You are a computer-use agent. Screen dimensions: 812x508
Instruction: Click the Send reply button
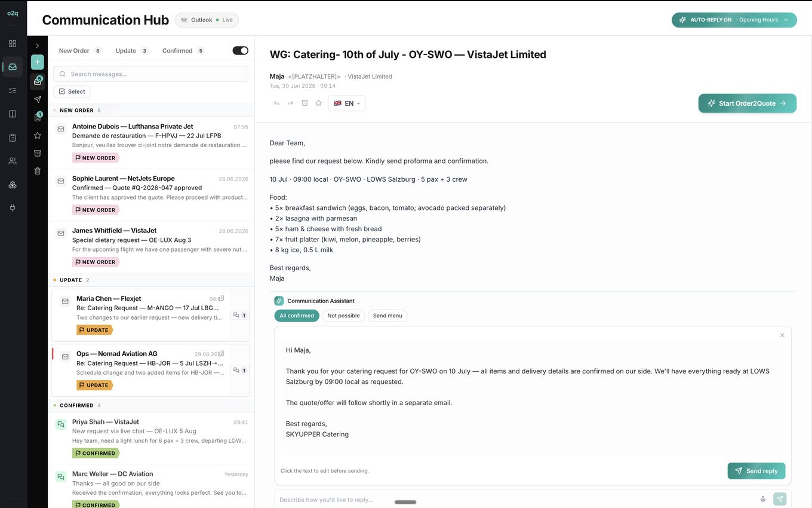756,471
